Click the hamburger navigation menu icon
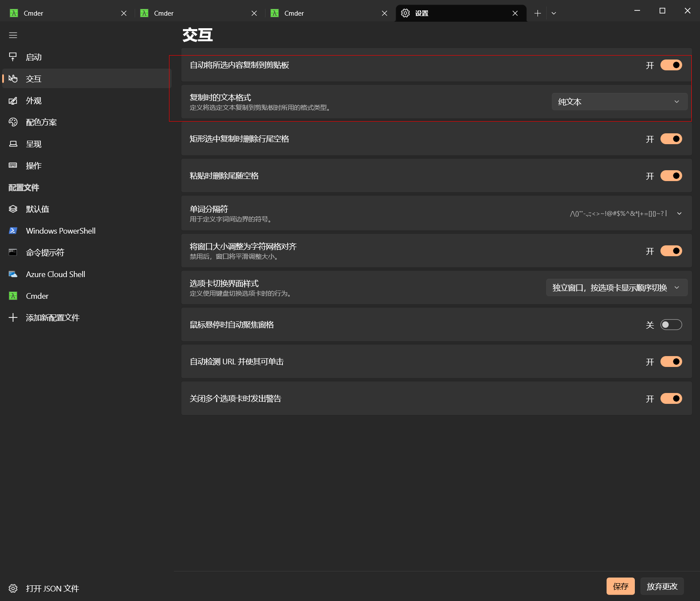The height and width of the screenshot is (601, 700). coord(13,35)
